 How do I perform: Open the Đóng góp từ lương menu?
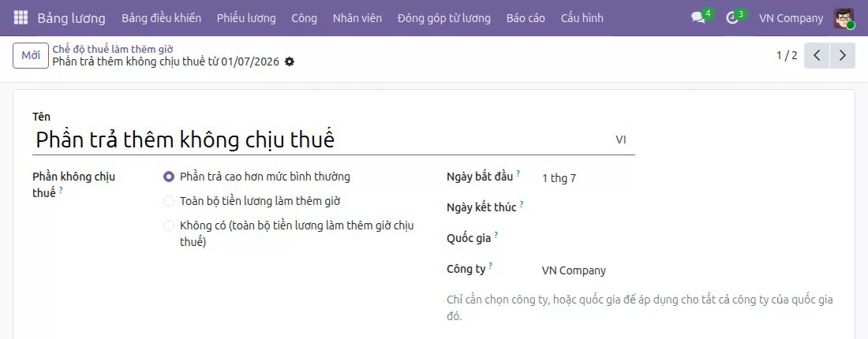pos(444,18)
